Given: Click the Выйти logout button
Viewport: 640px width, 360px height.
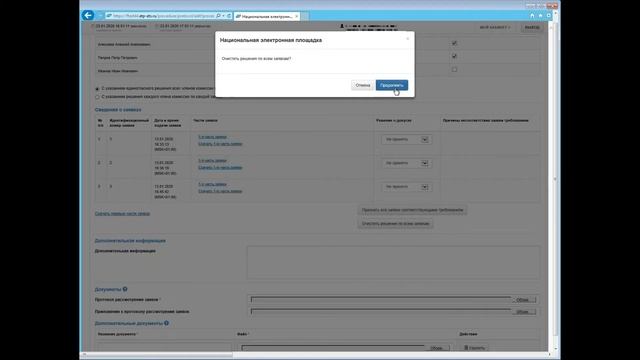Looking at the screenshot, I should [x=532, y=27].
